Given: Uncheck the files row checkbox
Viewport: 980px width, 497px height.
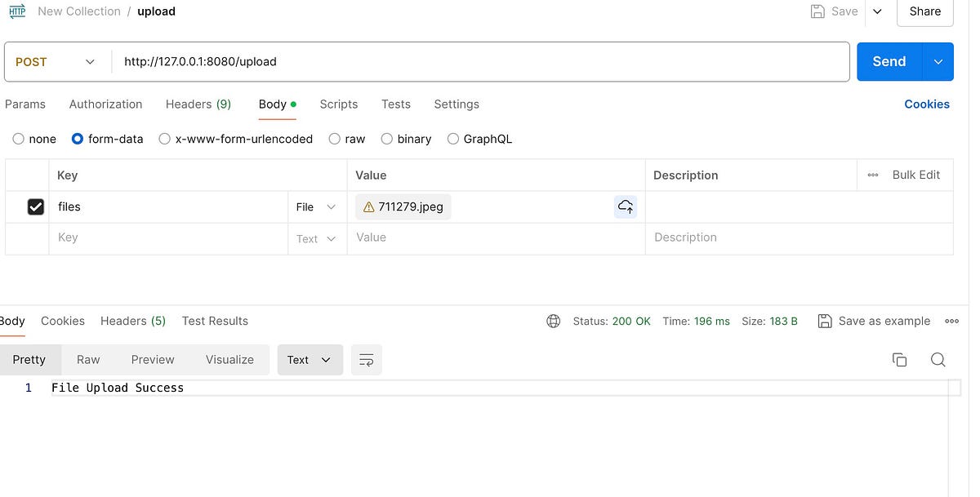Looking at the screenshot, I should (36, 206).
